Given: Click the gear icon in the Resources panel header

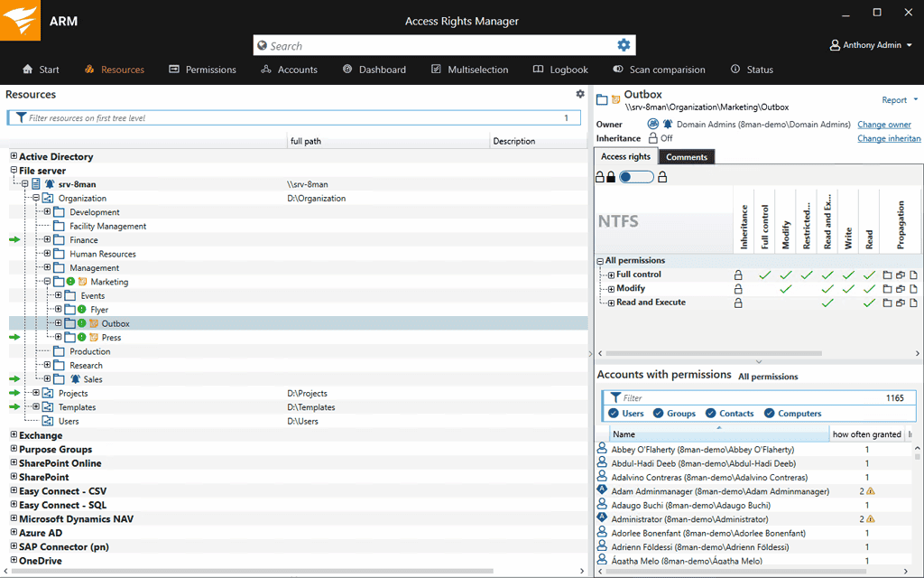Looking at the screenshot, I should (580, 94).
